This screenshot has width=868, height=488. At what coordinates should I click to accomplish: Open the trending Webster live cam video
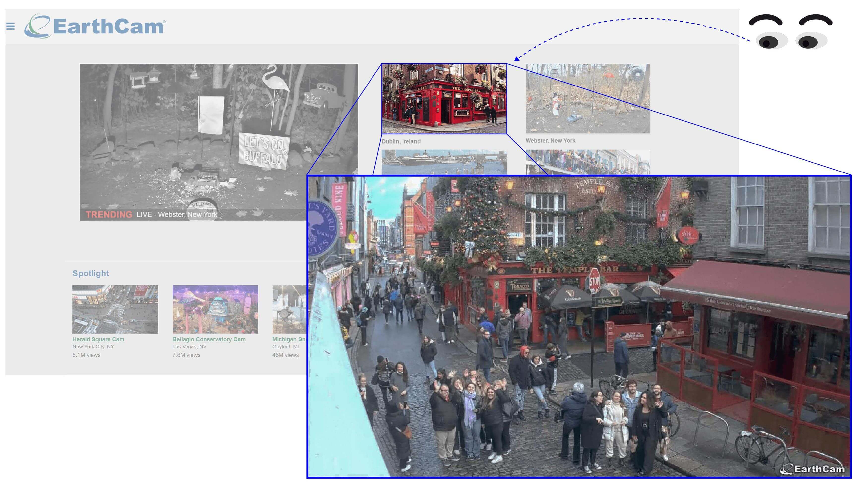click(x=202, y=135)
